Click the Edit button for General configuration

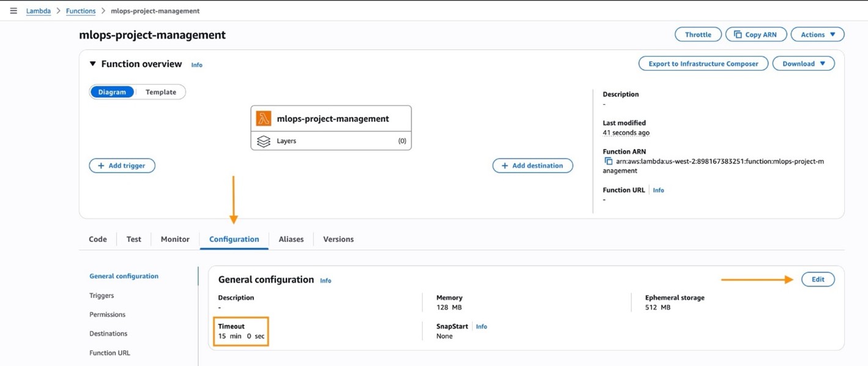click(818, 279)
